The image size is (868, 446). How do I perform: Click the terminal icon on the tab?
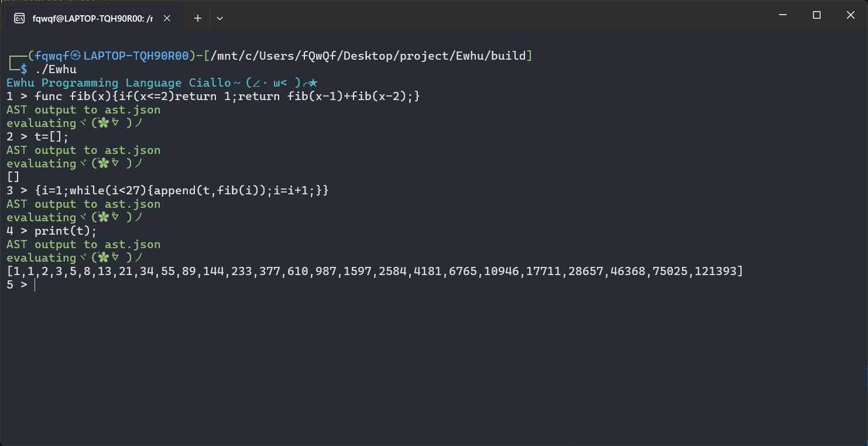pos(19,18)
